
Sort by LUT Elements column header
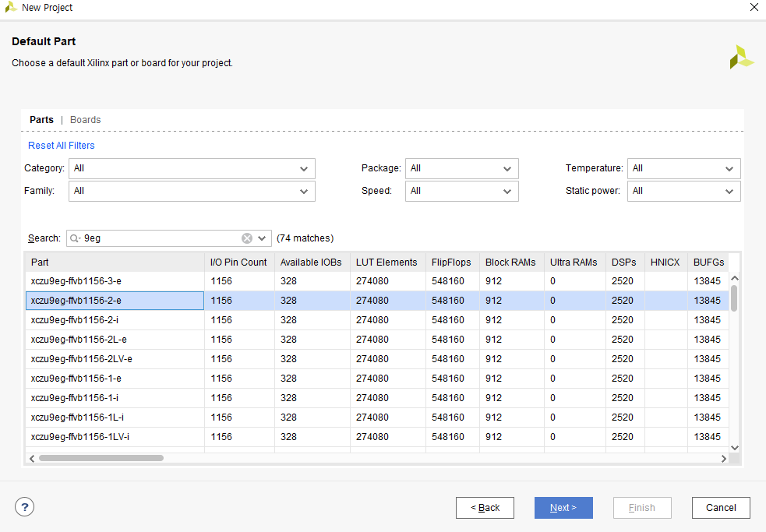388,262
